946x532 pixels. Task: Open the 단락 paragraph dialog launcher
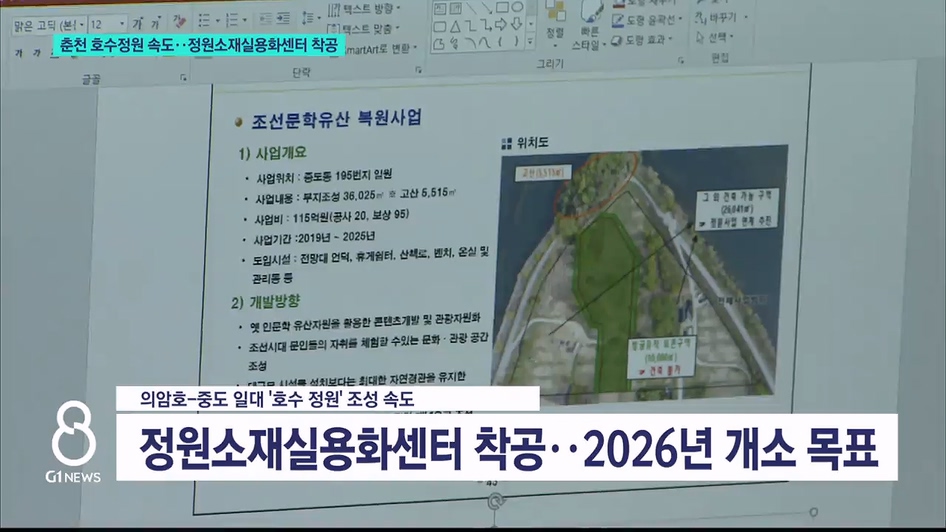pos(417,72)
